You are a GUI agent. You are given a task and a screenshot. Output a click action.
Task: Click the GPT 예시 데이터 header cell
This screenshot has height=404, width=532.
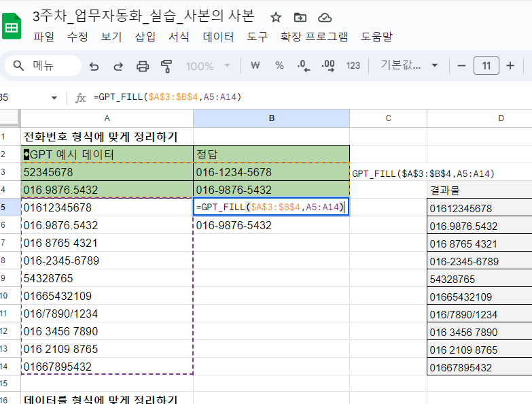(x=107, y=154)
